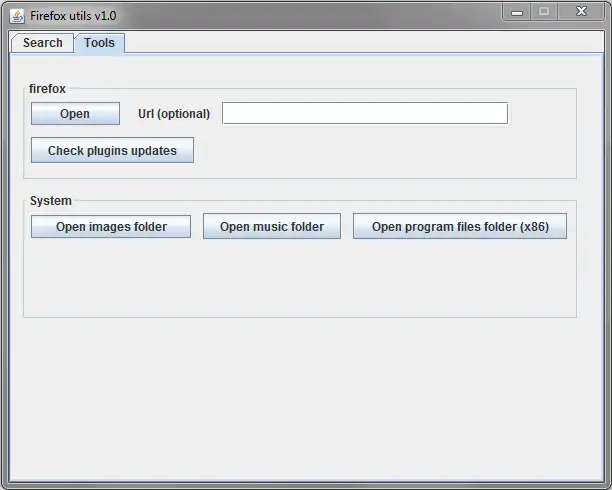The height and width of the screenshot is (490, 612).
Task: Select the Tools tab
Action: (x=100, y=43)
